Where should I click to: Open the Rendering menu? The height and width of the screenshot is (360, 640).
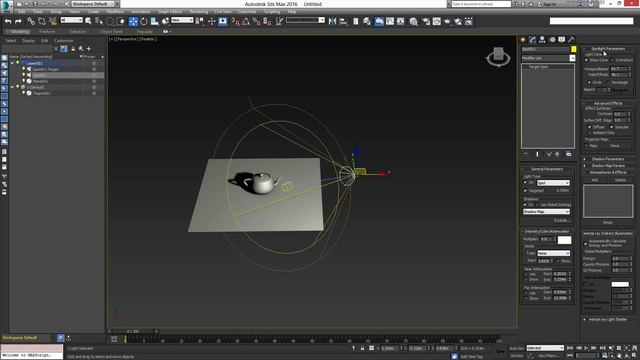click(198, 12)
